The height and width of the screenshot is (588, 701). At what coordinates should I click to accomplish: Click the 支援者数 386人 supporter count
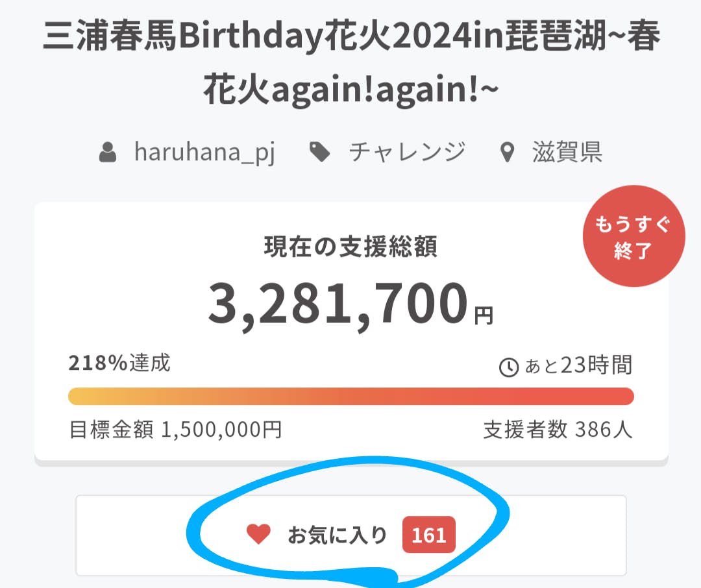pyautogui.click(x=557, y=430)
